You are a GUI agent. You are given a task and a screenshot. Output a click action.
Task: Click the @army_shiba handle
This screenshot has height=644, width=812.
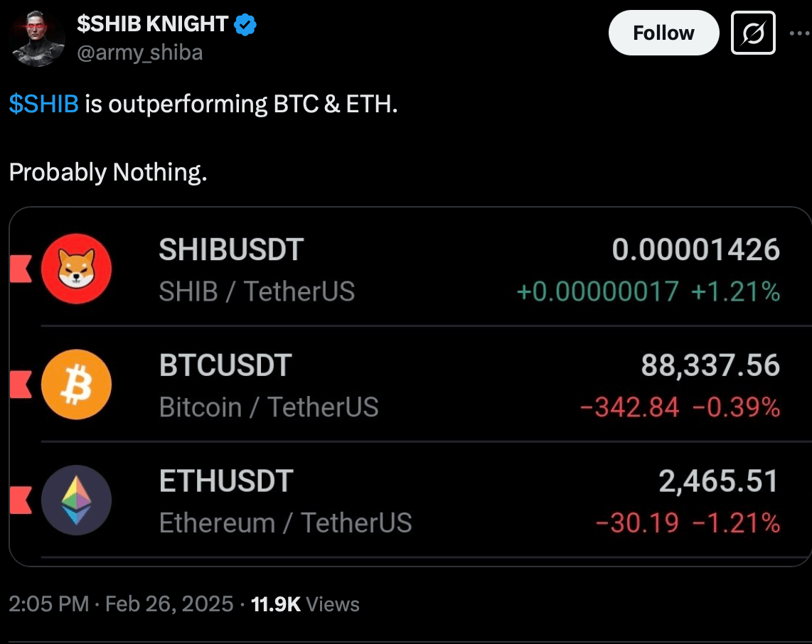coord(139,53)
